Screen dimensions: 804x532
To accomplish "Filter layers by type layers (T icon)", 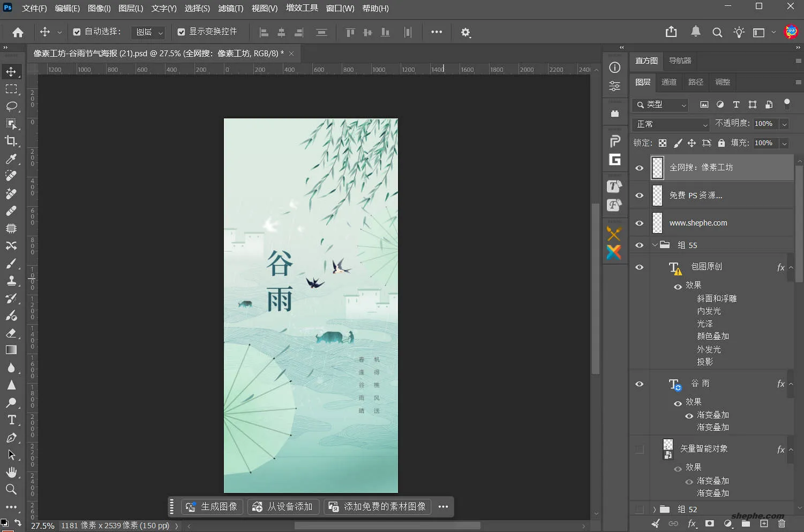I will pos(736,104).
